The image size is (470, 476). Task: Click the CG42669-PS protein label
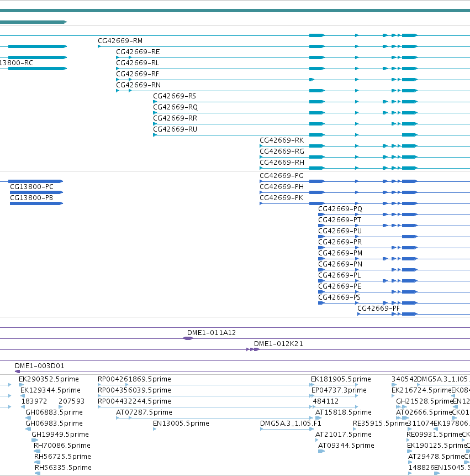[x=339, y=297]
